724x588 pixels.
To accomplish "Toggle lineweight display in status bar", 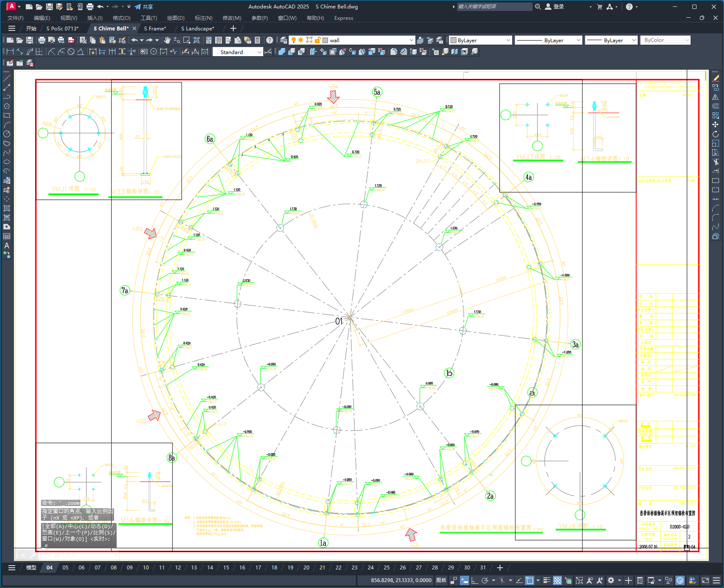I will pos(546,580).
